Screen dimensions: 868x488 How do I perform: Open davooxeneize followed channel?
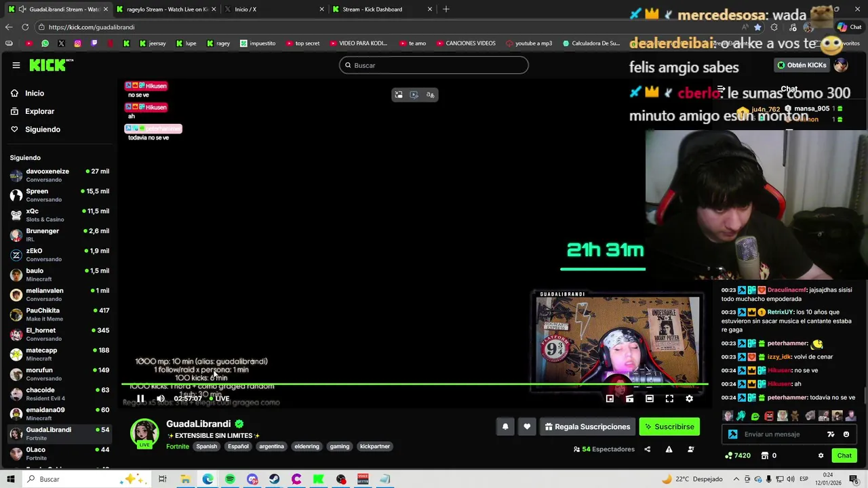pyautogui.click(x=60, y=175)
